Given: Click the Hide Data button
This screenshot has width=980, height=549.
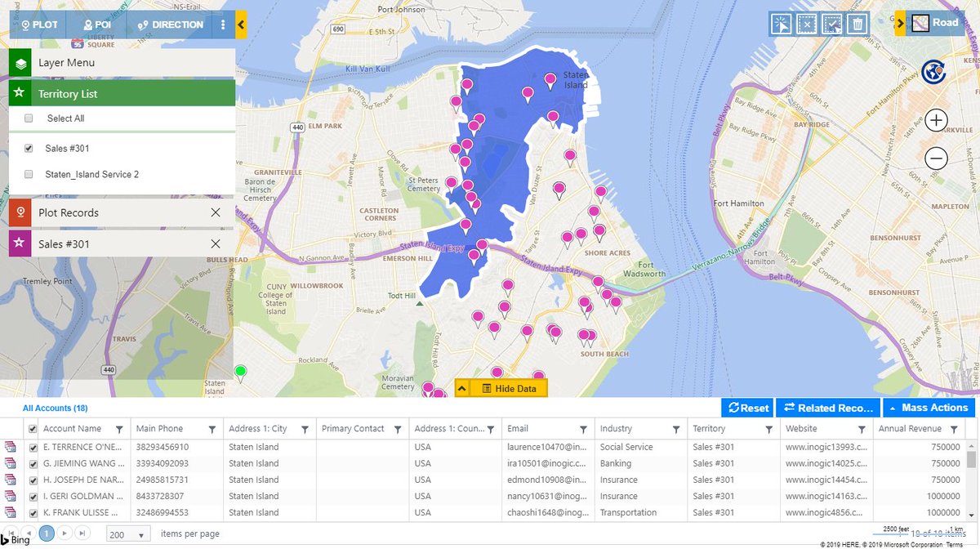Looking at the screenshot, I should click(x=509, y=388).
